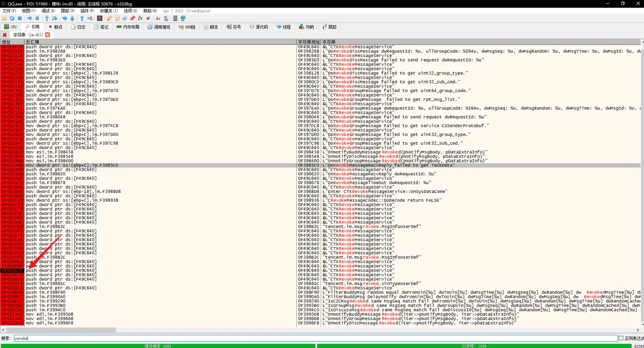This screenshot has height=348, width=644.
Task: Open the 收藏夹(I) menu
Action: tap(109, 11)
